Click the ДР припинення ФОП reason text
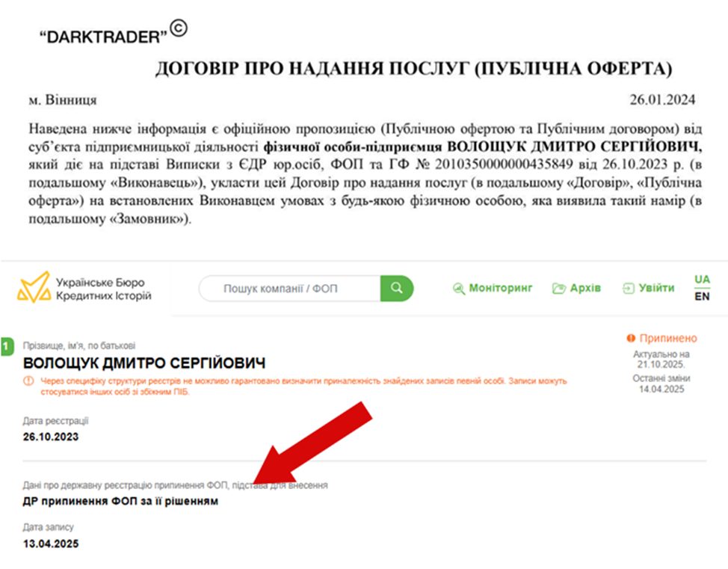 coord(120,501)
